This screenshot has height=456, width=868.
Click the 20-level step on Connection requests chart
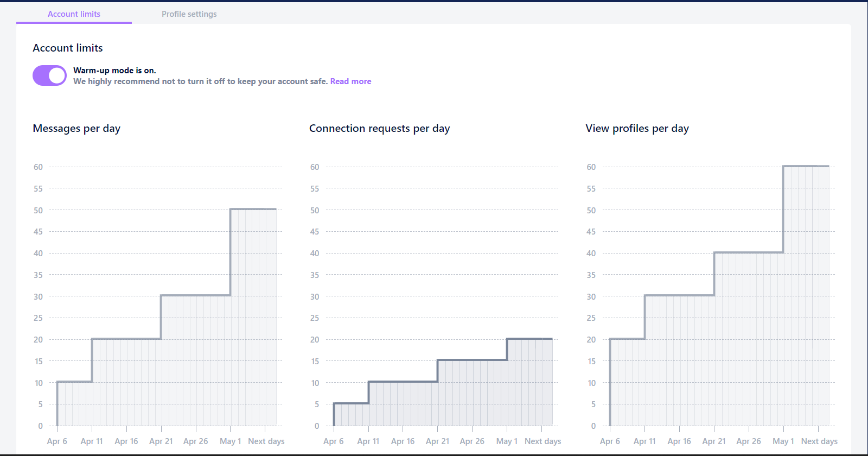pyautogui.click(x=529, y=339)
